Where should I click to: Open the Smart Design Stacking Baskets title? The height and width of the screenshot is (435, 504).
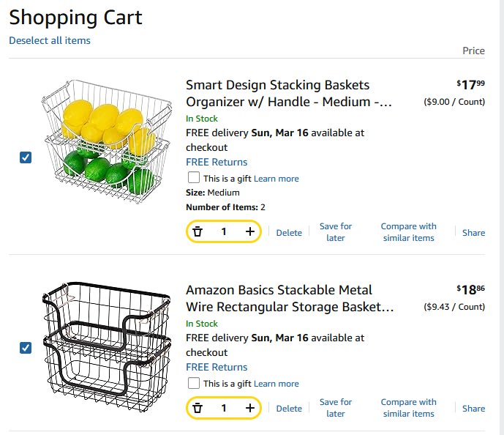pos(289,93)
